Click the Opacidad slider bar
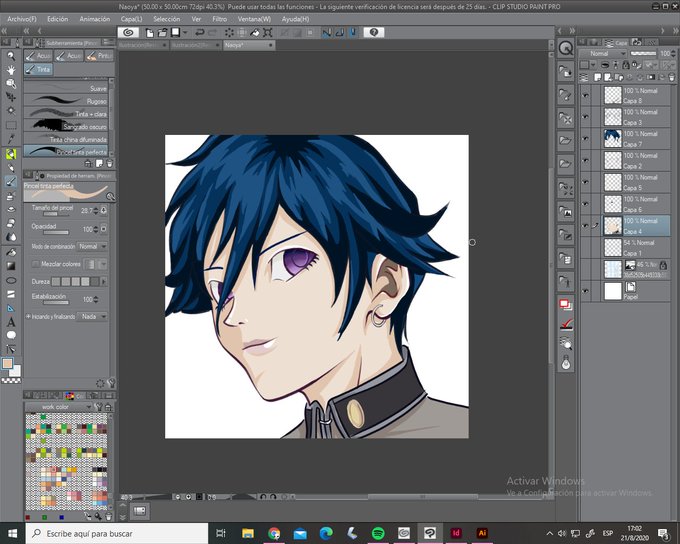The height and width of the screenshot is (544, 680). (x=56, y=233)
